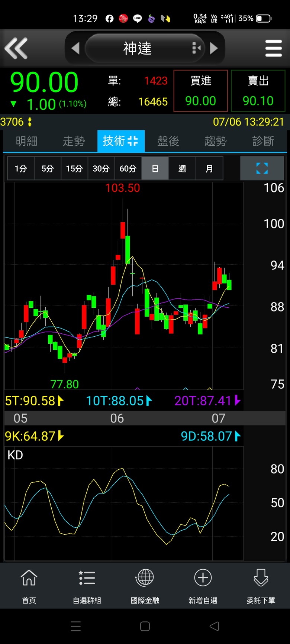Open 國際金融 globe icon
The height and width of the screenshot is (644, 290).
pos(145,586)
